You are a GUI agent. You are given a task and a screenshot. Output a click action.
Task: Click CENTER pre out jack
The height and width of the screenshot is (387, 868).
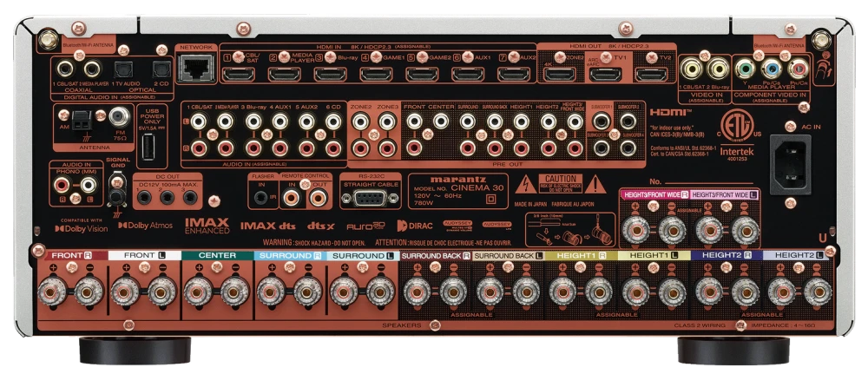[441, 121]
